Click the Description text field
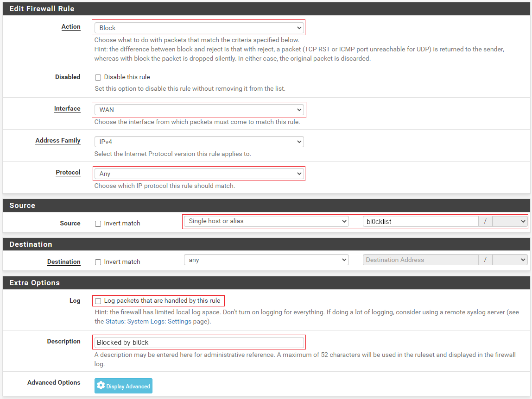This screenshot has width=532, height=399. coord(199,343)
